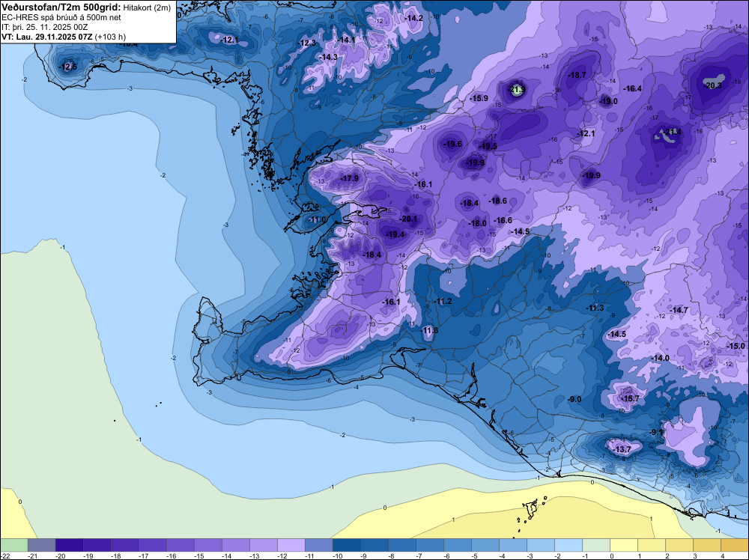
Task: Click the -19.5 temperature label
Action: point(488,146)
